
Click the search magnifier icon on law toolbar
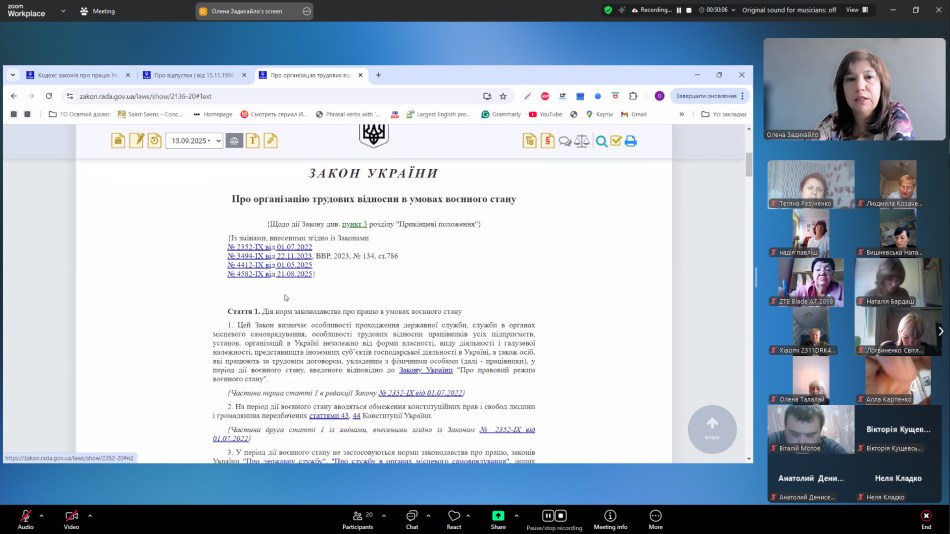coord(601,141)
